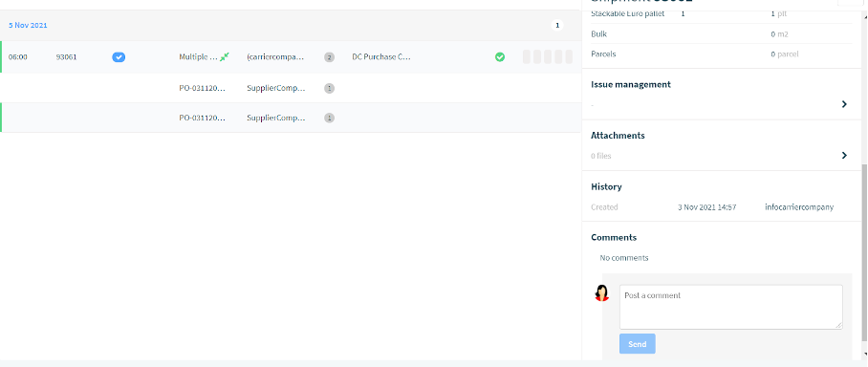The width and height of the screenshot is (868, 367).
Task: Click the blue checkmark badge for shipment 93061
Action: pos(119,57)
